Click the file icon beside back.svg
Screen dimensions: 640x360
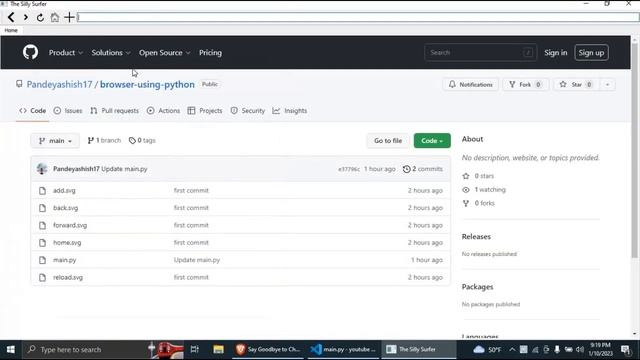tap(42, 208)
